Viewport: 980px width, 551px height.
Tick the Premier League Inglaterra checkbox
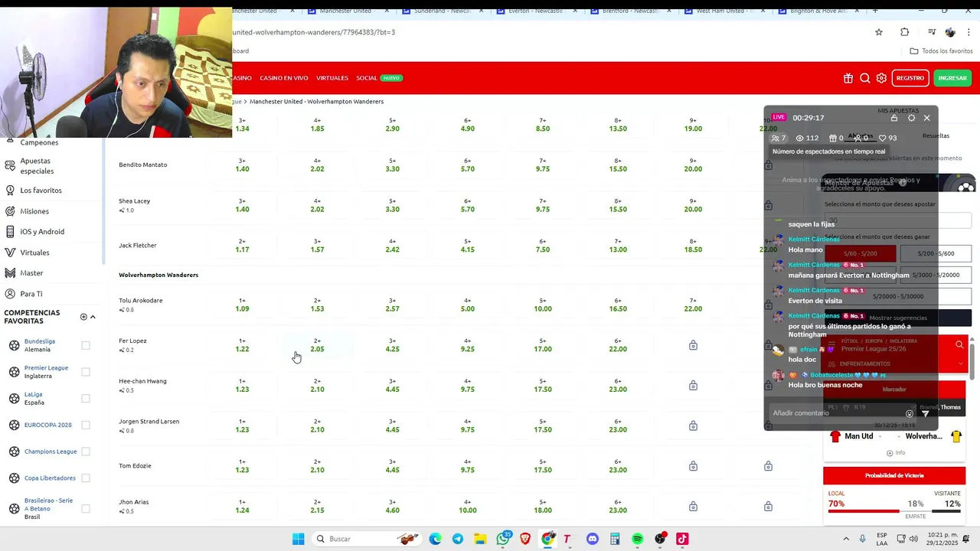click(86, 372)
